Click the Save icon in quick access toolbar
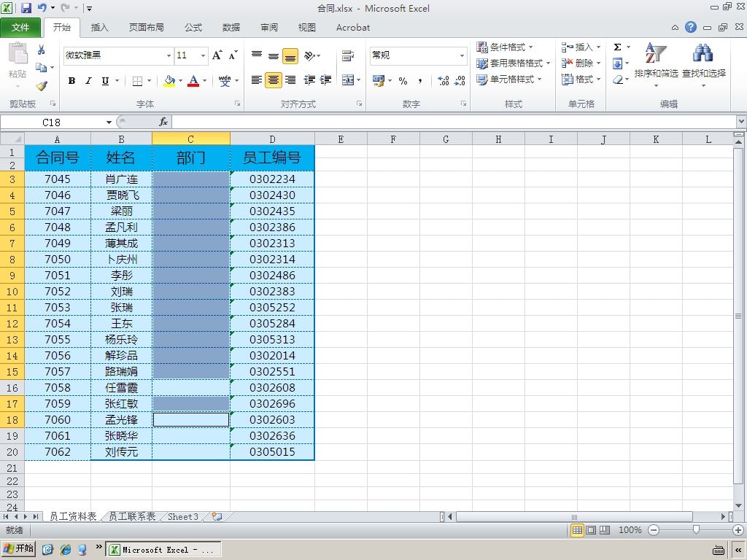This screenshot has width=747, height=560. coord(26,7)
